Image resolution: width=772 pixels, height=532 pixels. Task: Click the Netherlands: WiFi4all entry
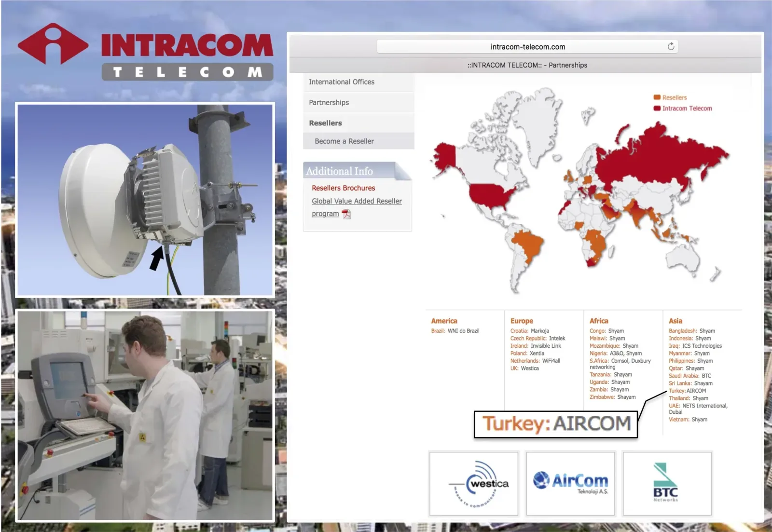tap(535, 361)
